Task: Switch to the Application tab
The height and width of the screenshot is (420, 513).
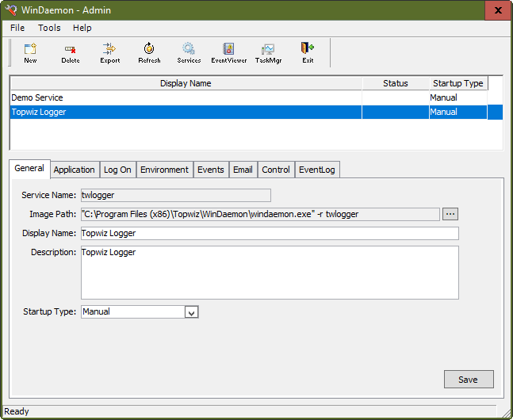Action: tap(75, 170)
